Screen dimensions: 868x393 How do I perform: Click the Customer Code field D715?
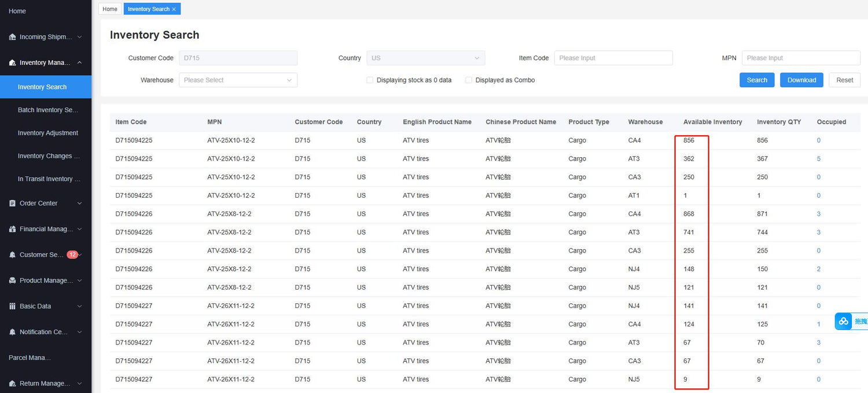[x=238, y=58]
